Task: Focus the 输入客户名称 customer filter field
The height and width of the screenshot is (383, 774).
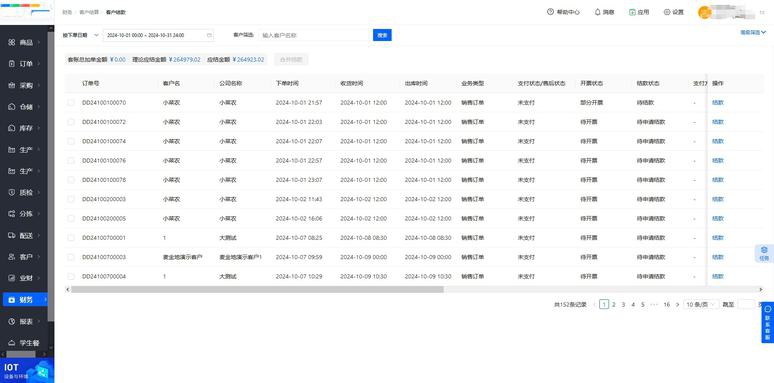Action: [x=315, y=35]
